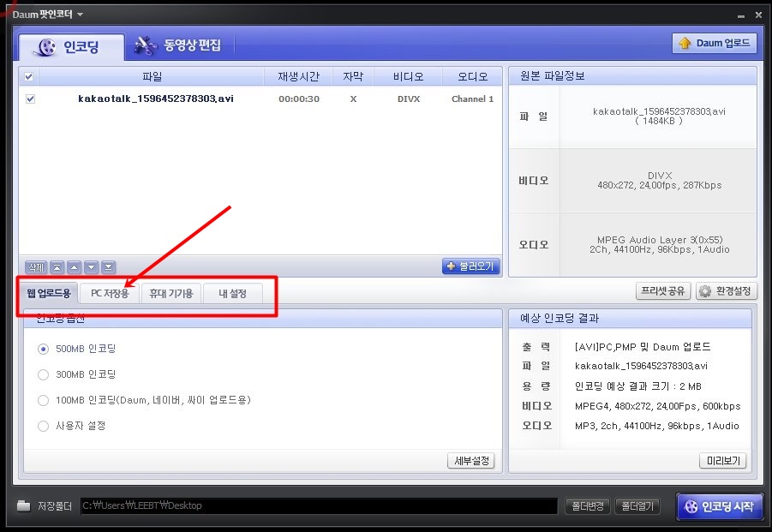The width and height of the screenshot is (772, 532).
Task: Select the kakaotalk_1596452378303.avi file name
Action: click(156, 99)
